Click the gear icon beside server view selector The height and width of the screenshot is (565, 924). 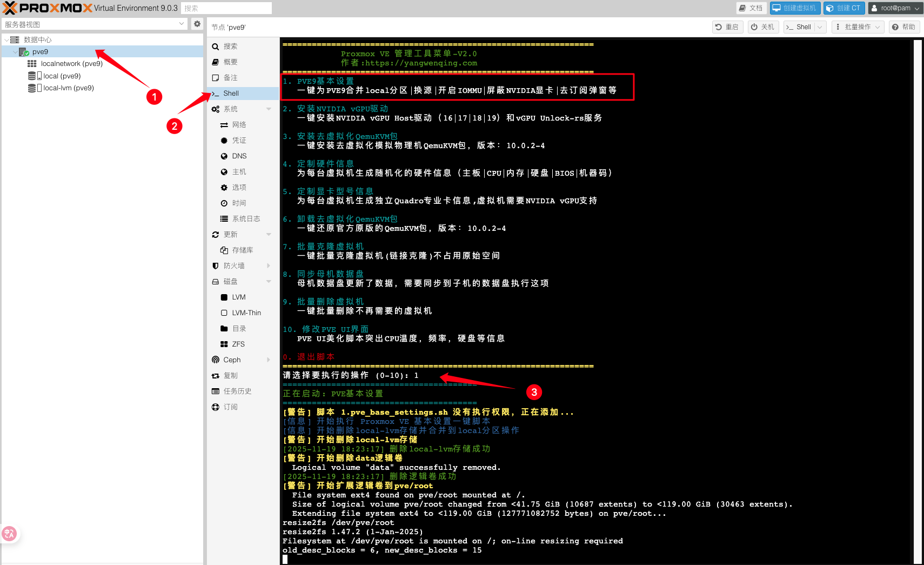tap(197, 24)
